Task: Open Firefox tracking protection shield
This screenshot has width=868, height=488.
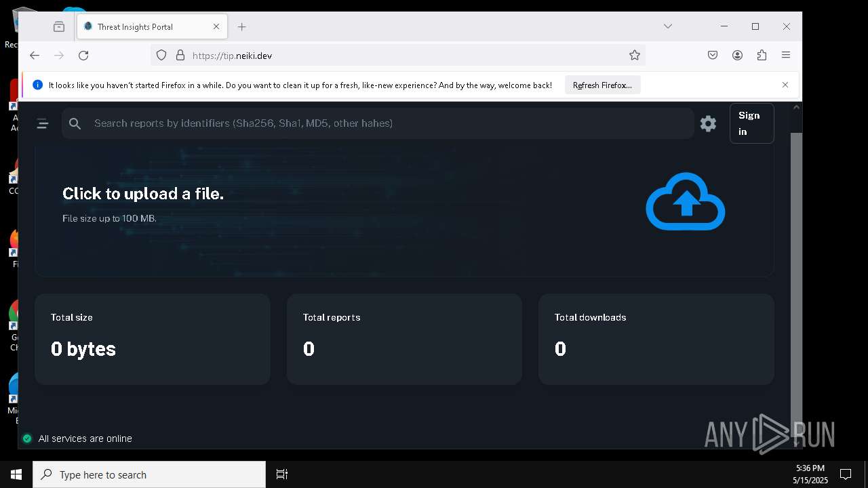Action: (161, 56)
